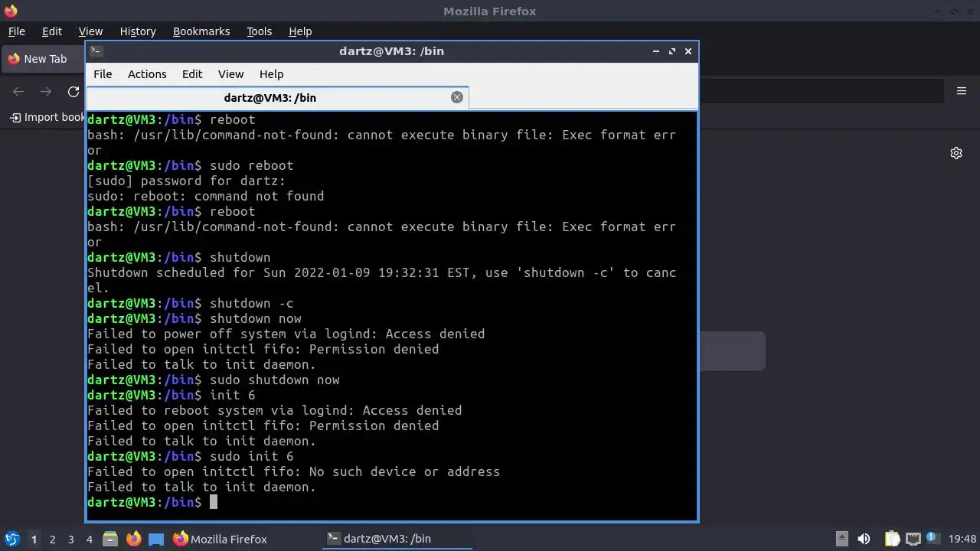
Task: Click the 'shutdown -c' command line
Action: (191, 303)
